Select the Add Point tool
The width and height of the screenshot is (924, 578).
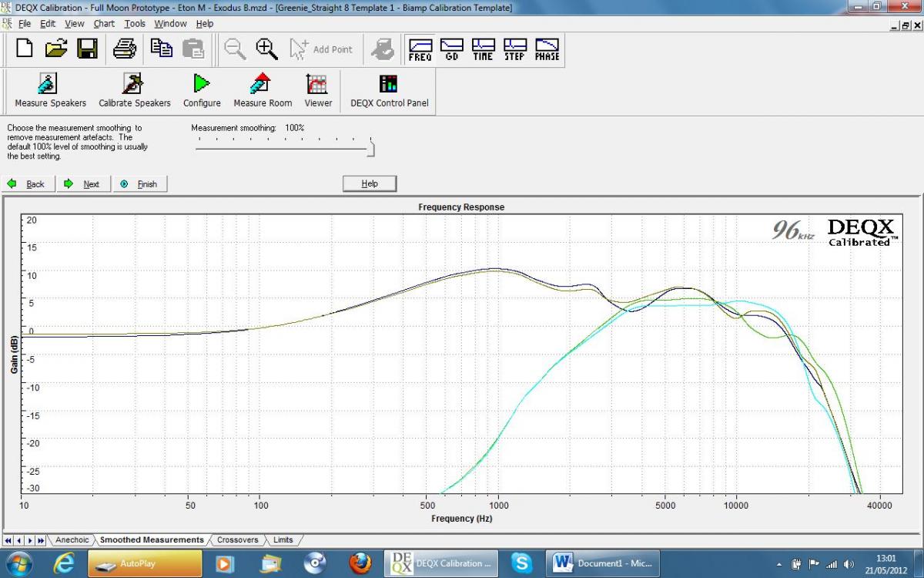tap(320, 49)
